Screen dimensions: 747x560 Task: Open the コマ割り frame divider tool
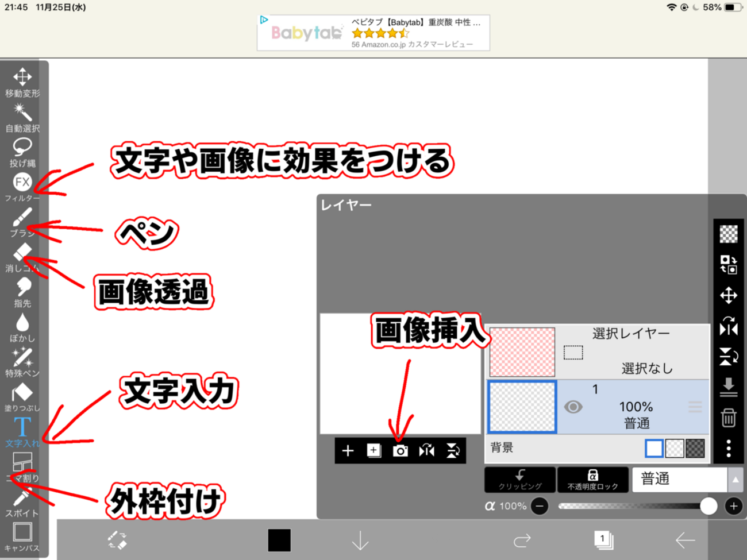pos(22,468)
